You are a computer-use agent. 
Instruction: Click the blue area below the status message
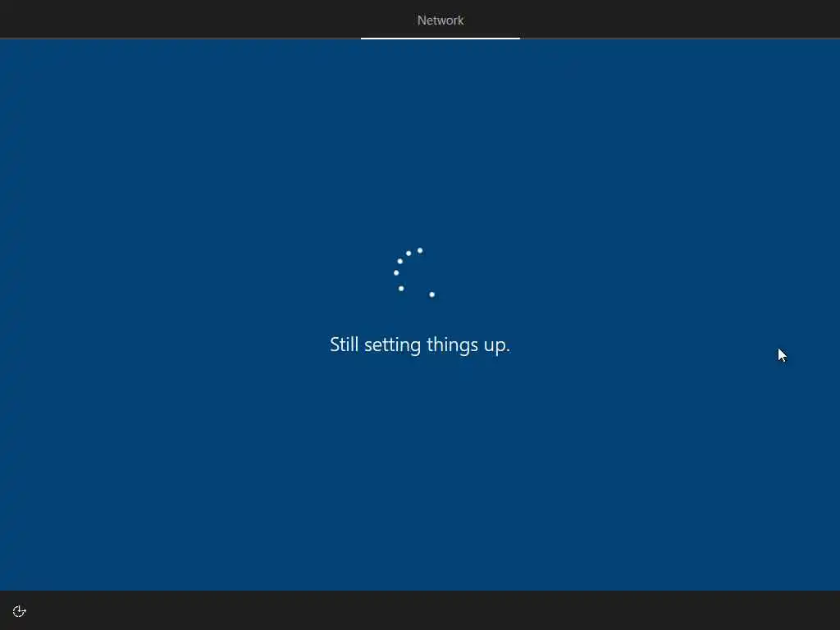(420, 472)
